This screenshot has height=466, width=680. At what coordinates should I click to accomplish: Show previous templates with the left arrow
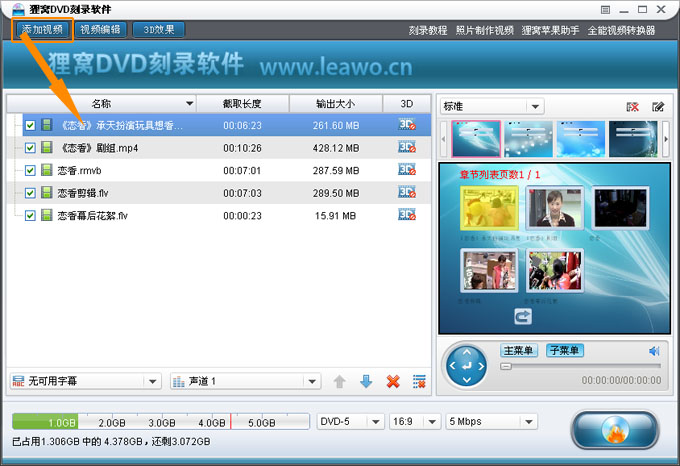click(443, 139)
